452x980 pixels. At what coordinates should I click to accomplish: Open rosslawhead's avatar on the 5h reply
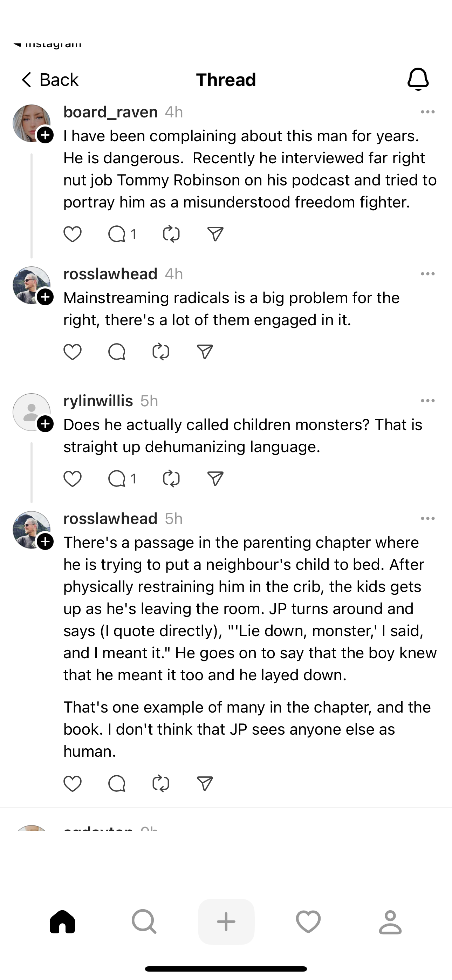click(31, 530)
